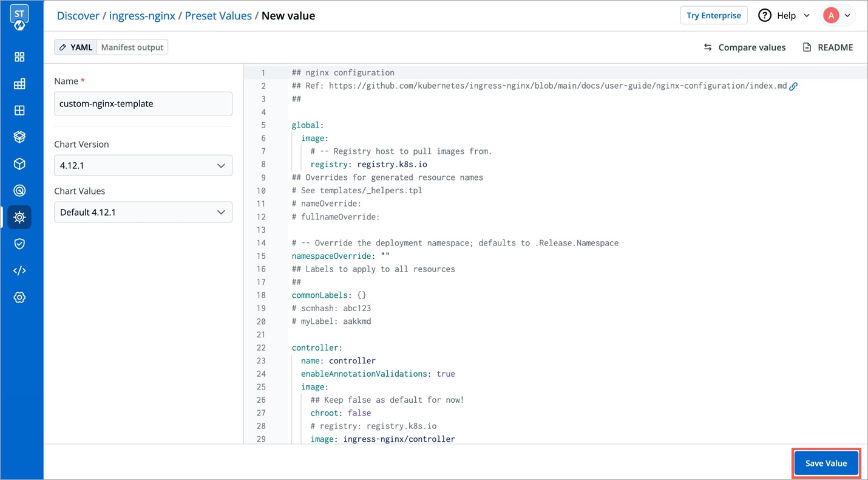The height and width of the screenshot is (480, 868).
Task: Click the pencil icon on YAML tab
Action: pos(63,47)
